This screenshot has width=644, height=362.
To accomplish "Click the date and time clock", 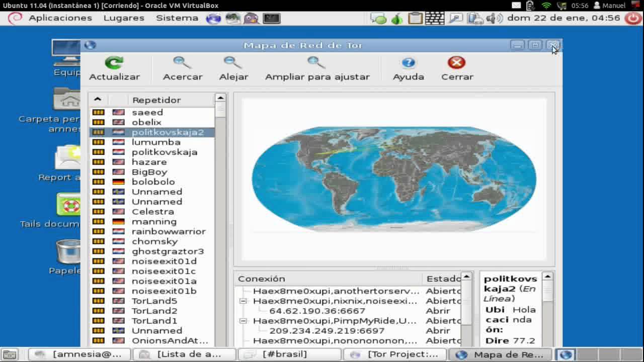I will pos(563,18).
